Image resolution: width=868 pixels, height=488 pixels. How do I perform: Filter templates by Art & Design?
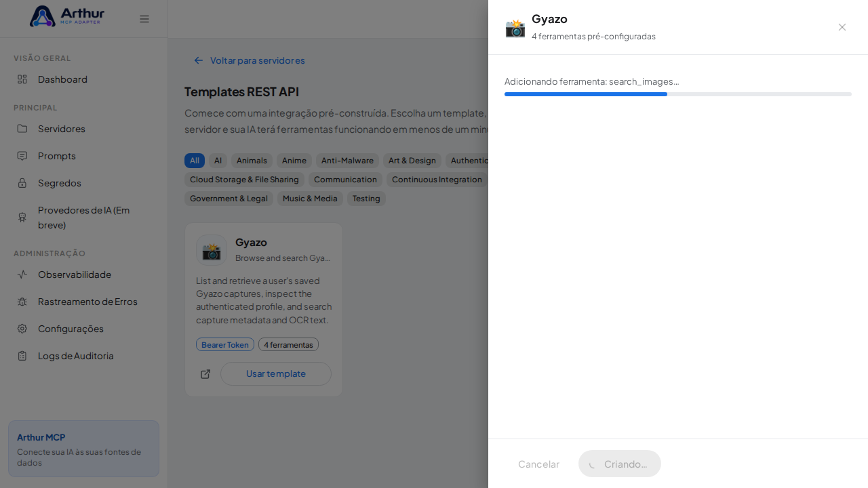(x=412, y=161)
